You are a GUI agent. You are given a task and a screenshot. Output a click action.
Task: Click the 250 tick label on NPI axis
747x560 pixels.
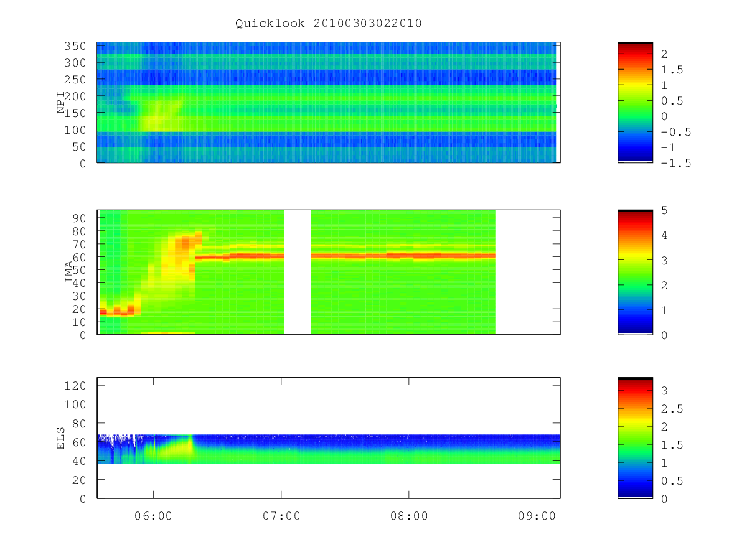click(x=77, y=80)
